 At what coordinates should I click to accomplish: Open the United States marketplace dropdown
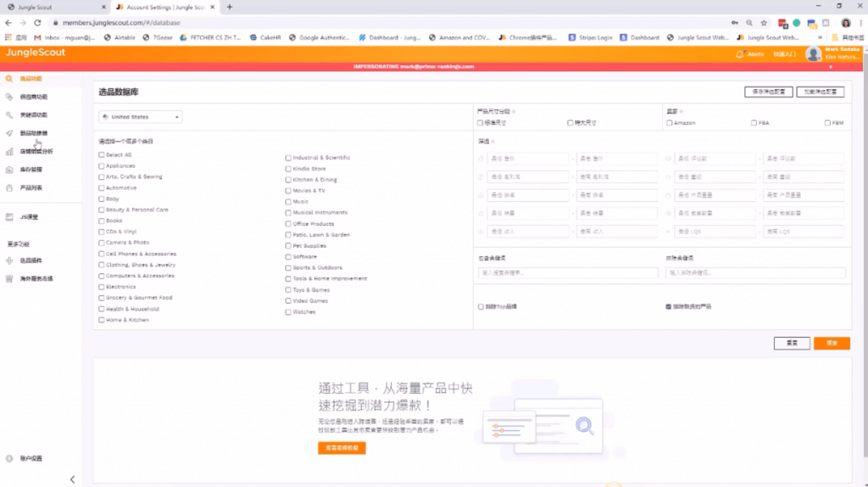pyautogui.click(x=140, y=117)
